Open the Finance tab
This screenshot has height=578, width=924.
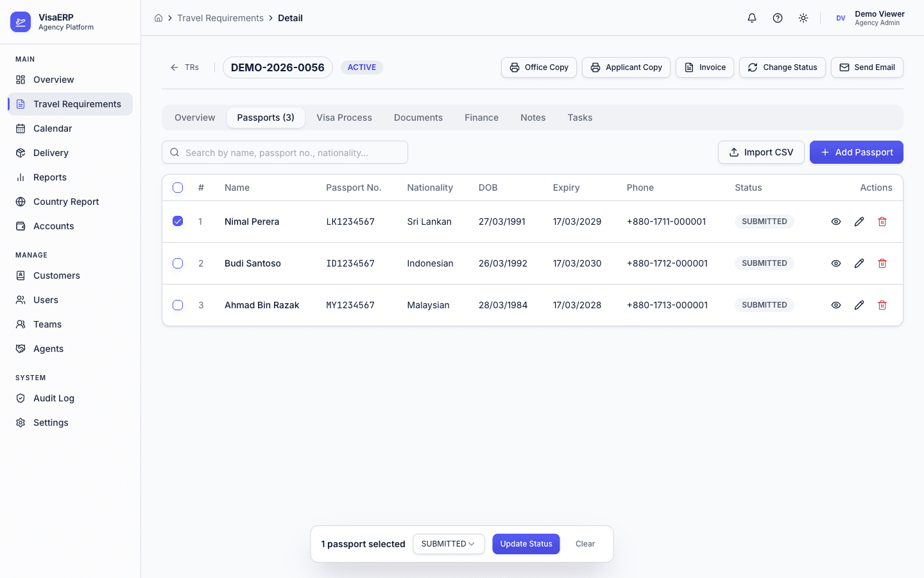[x=481, y=118]
